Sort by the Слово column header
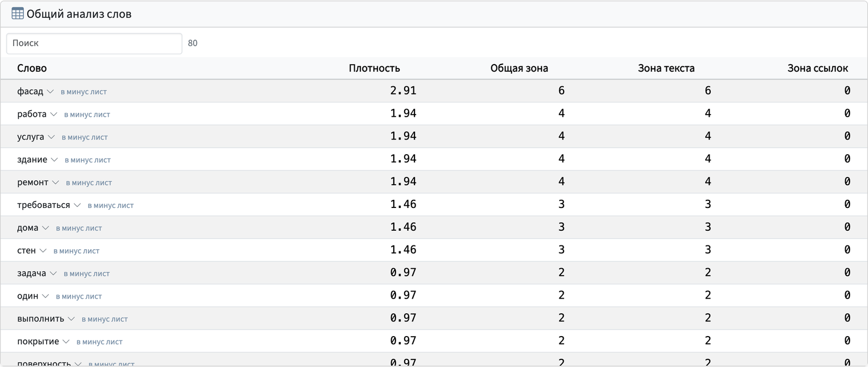Screen dimensions: 868x367 pos(32,68)
